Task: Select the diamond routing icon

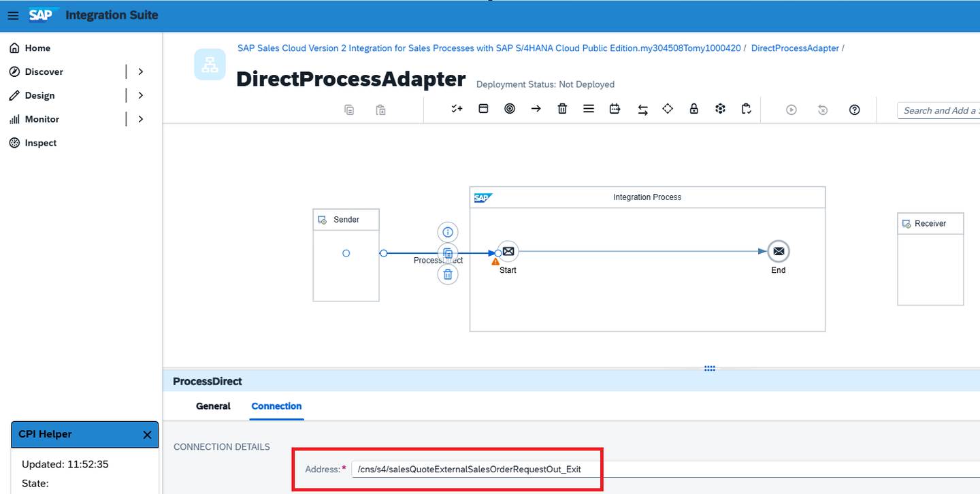Action: tap(668, 109)
